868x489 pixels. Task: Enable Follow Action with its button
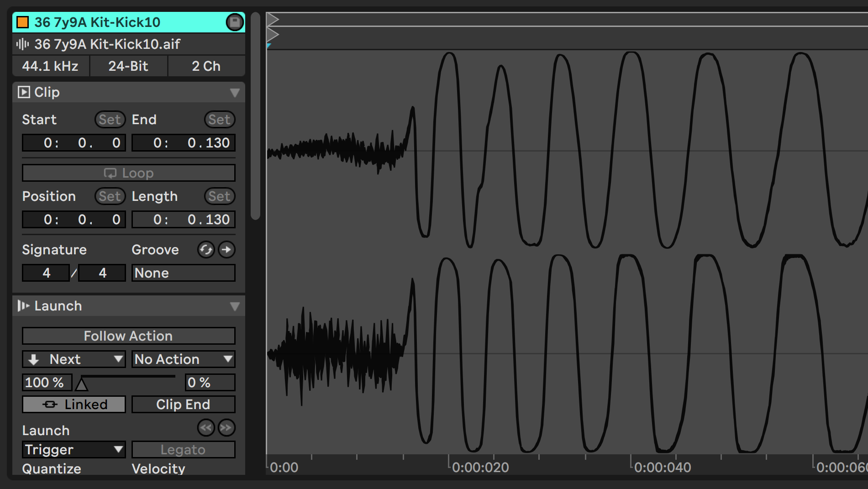pyautogui.click(x=128, y=336)
